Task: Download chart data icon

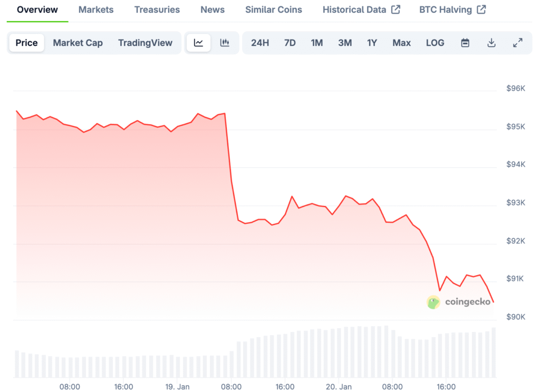Action: pos(491,43)
